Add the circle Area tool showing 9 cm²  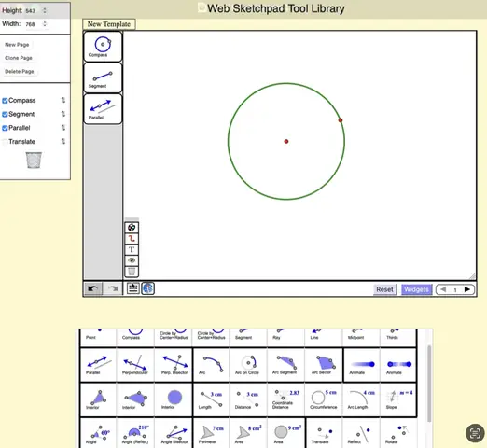click(x=285, y=433)
